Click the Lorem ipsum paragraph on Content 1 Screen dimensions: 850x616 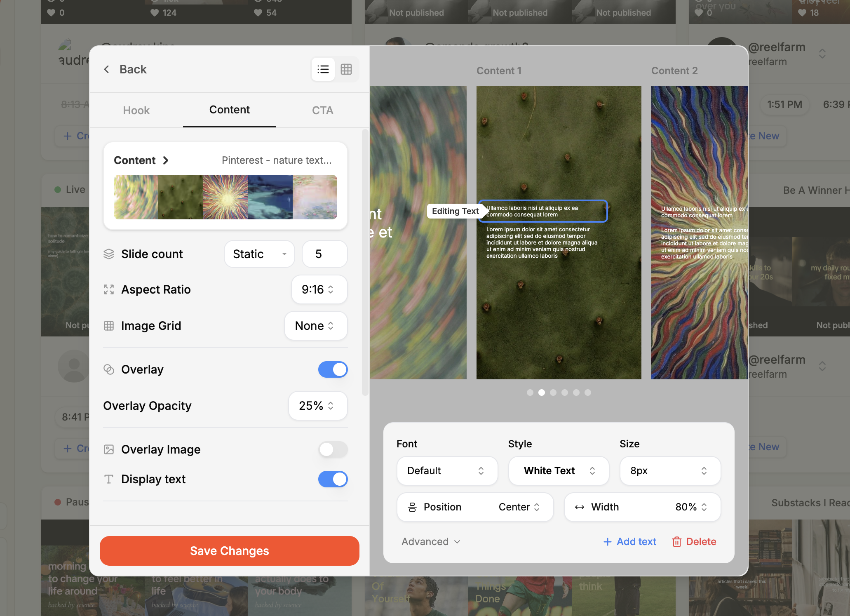click(542, 242)
